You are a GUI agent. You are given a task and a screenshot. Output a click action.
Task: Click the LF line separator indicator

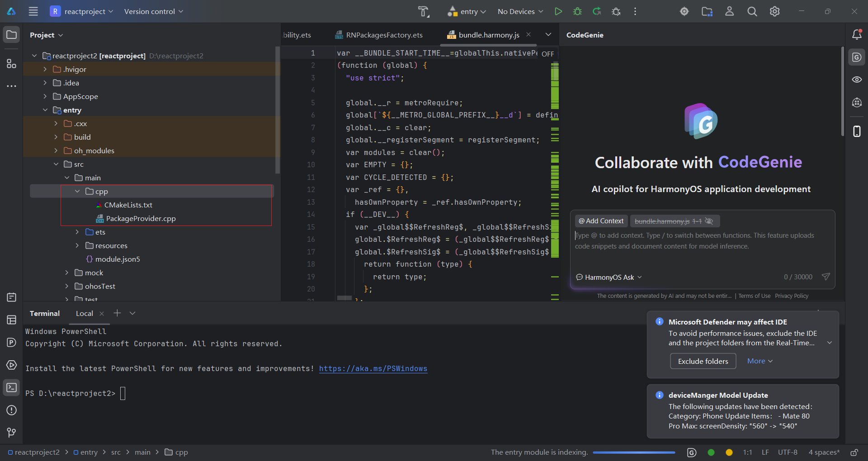click(x=765, y=452)
